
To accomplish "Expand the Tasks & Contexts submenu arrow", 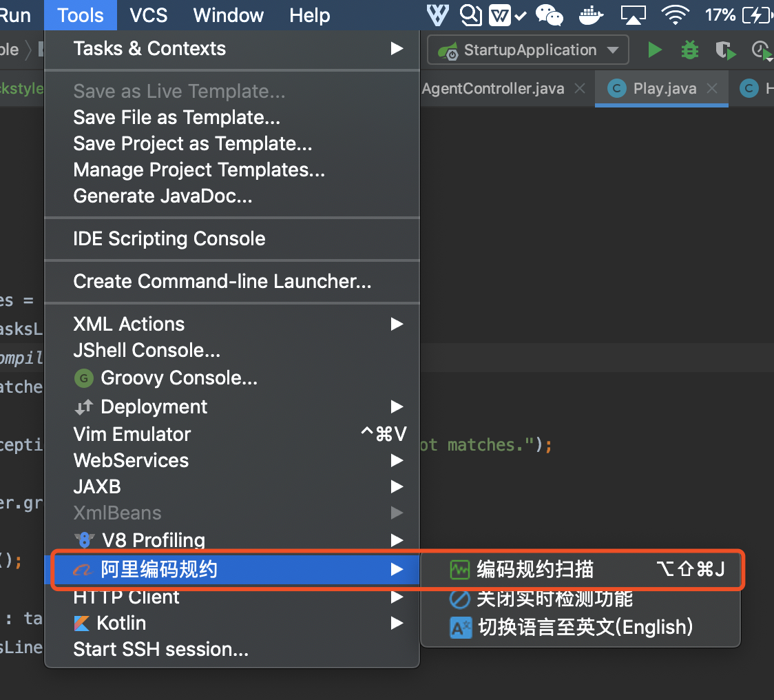I will (397, 48).
